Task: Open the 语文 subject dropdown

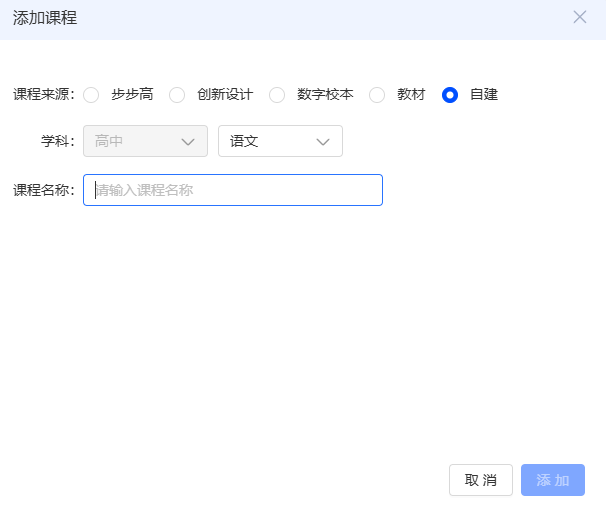Action: [280, 141]
